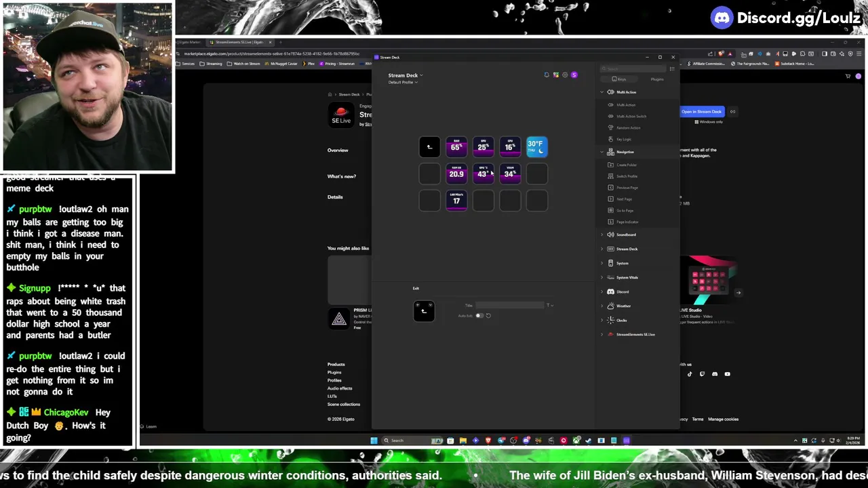Focus the actions search field
The image size is (868, 488).
(x=633, y=68)
